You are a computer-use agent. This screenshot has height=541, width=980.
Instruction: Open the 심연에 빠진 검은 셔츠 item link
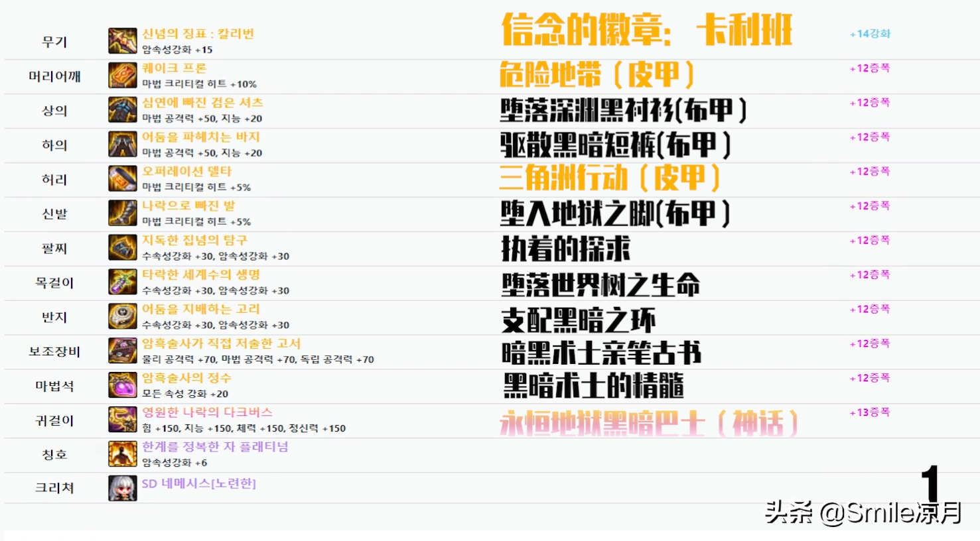[202, 103]
